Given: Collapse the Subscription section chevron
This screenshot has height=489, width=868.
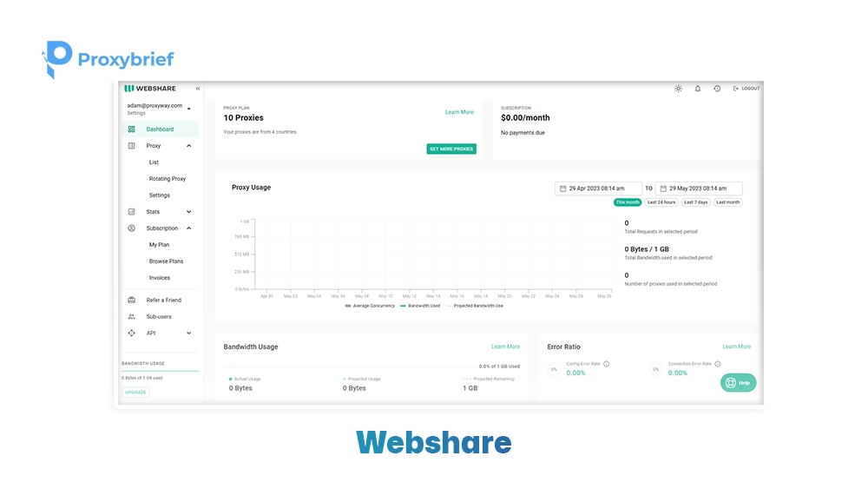Looking at the screenshot, I should point(188,228).
